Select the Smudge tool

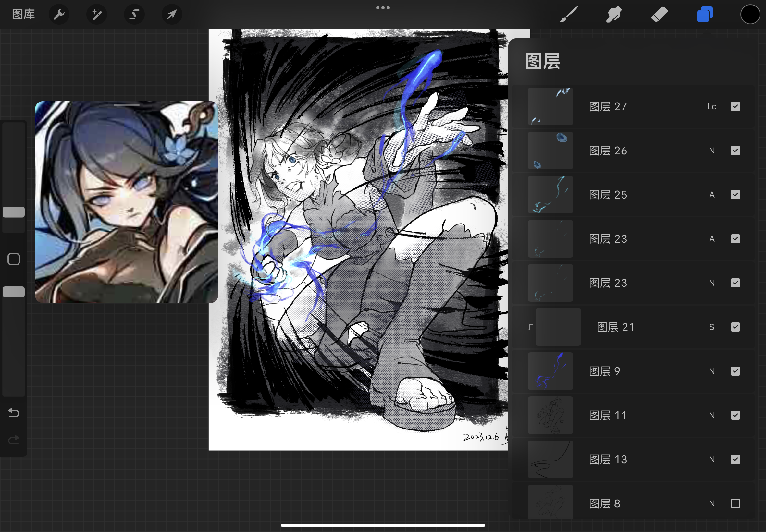coord(613,14)
